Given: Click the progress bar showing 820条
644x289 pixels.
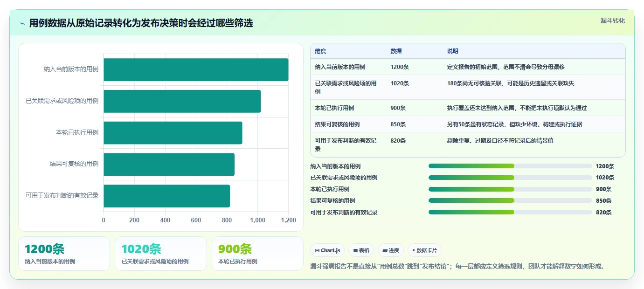Looking at the screenshot, I should pyautogui.click(x=510, y=212).
